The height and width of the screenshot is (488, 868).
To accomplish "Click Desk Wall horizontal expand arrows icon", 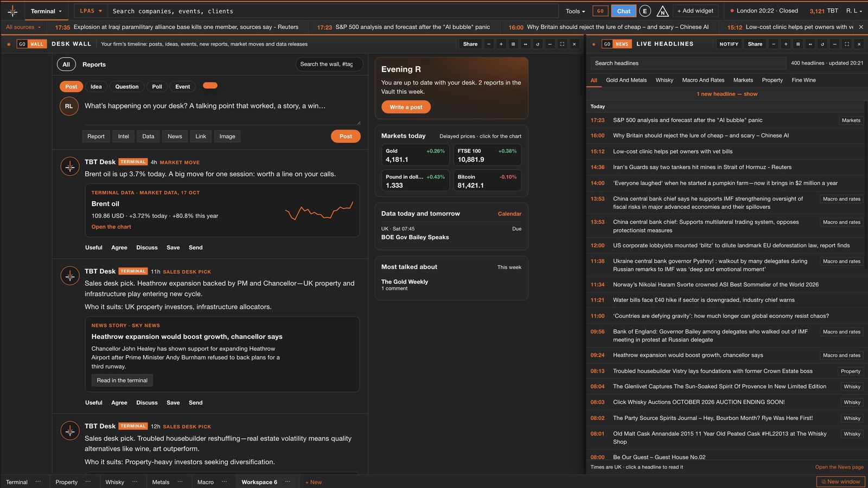I will click(x=525, y=44).
